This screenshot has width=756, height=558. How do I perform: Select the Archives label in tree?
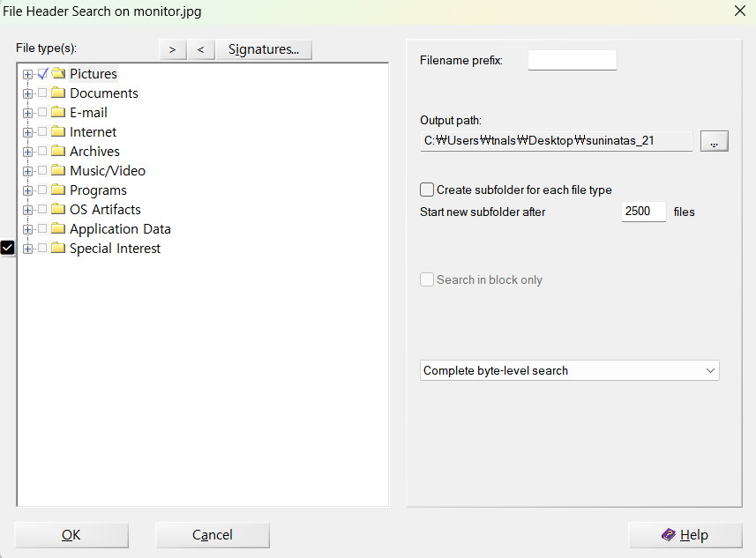[94, 151]
